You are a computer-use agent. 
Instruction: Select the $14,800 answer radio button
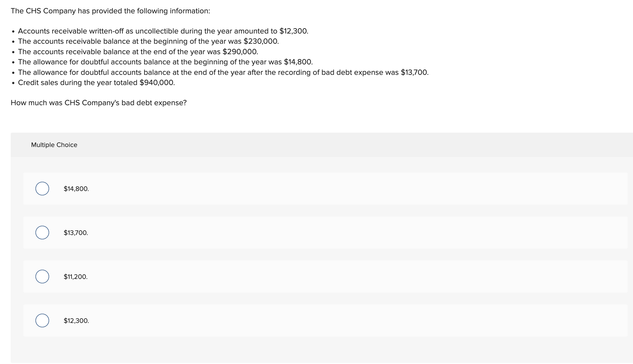pyautogui.click(x=42, y=189)
